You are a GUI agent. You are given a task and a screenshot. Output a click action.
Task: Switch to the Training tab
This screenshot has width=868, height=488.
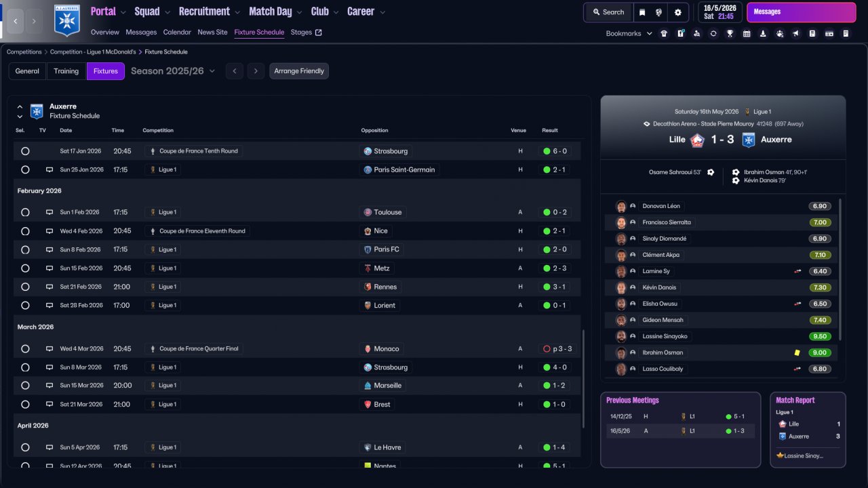tap(66, 71)
